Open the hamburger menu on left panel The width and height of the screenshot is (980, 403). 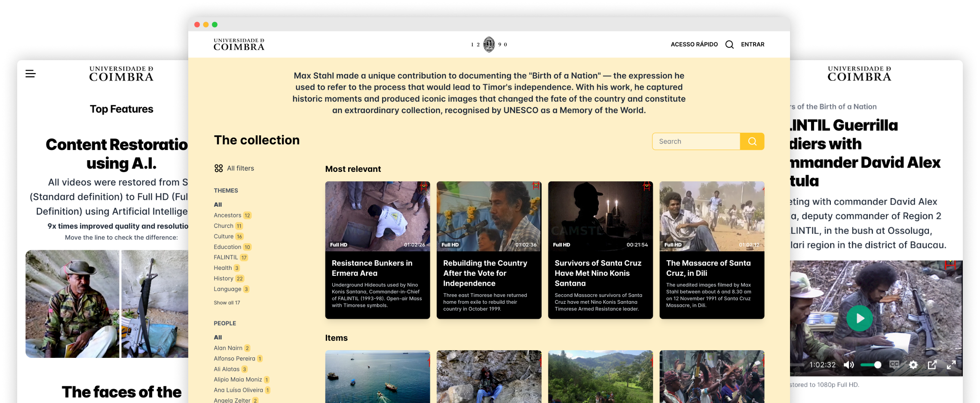(x=31, y=74)
